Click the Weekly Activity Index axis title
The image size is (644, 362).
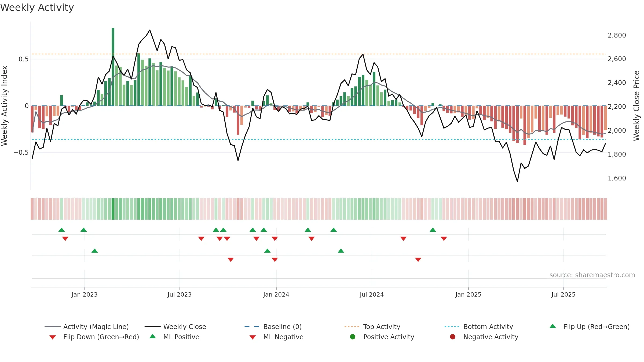[x=4, y=106]
